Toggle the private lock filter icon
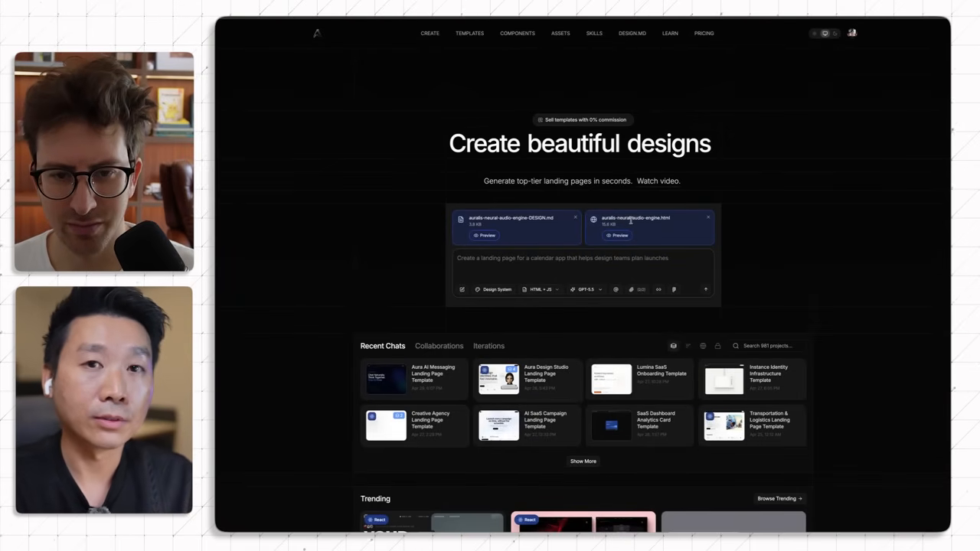Image resolution: width=980 pixels, height=551 pixels. [x=717, y=346]
